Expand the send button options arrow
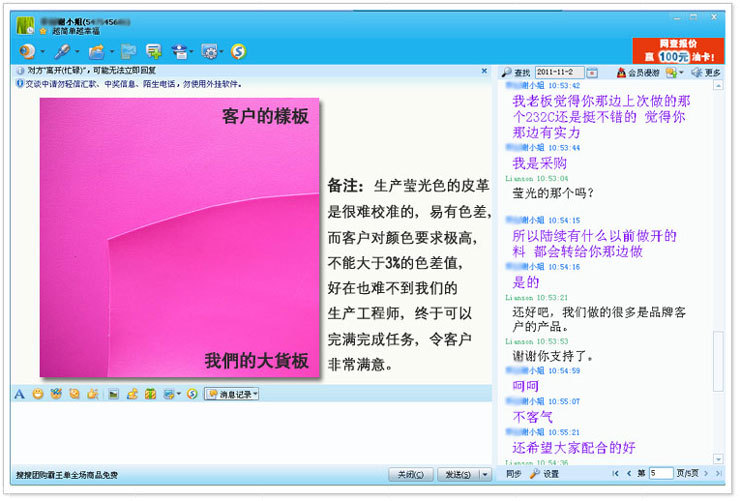This screenshot has height=501, width=740. 485,475
